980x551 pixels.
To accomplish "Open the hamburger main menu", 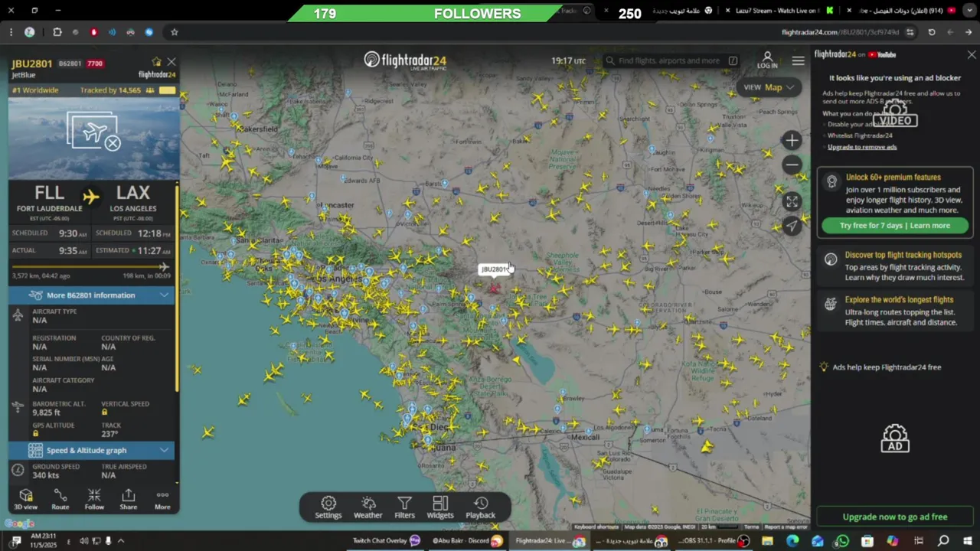I will click(x=799, y=60).
